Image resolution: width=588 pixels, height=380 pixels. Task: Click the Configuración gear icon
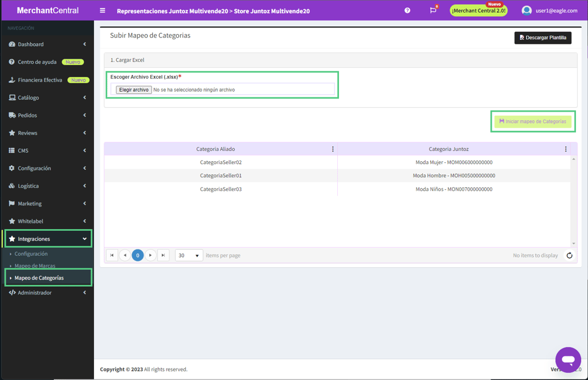point(11,168)
